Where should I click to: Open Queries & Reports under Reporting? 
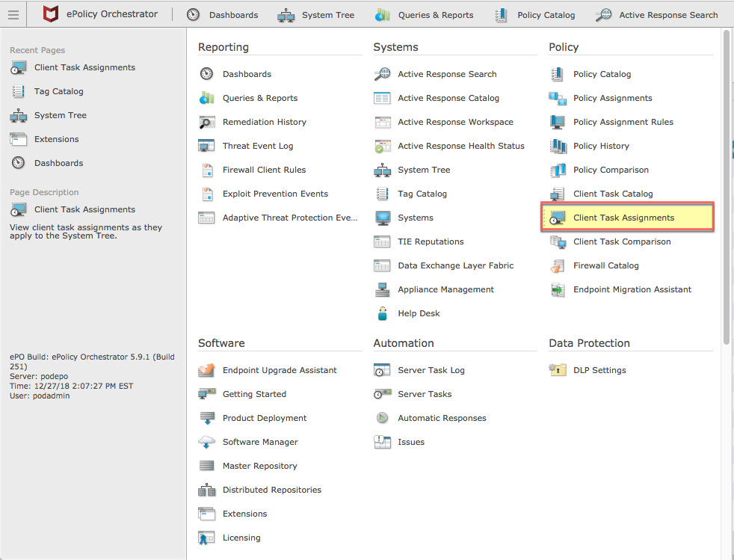[260, 99]
